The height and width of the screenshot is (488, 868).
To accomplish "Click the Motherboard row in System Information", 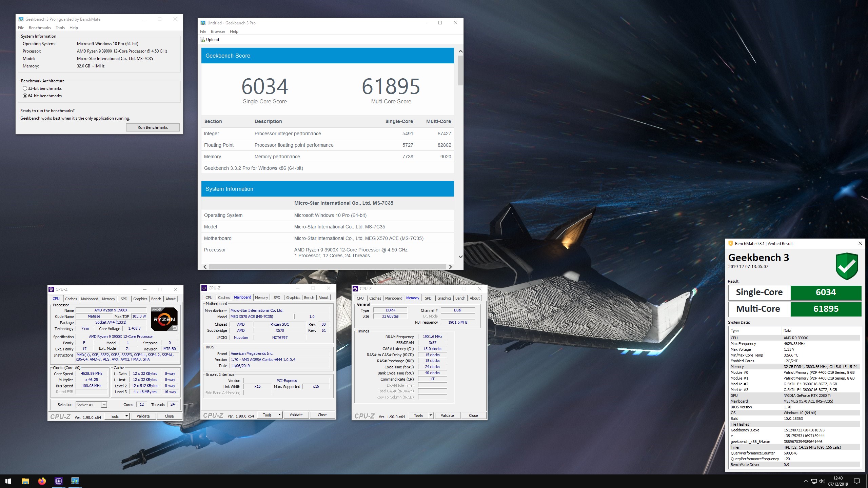I will (328, 238).
